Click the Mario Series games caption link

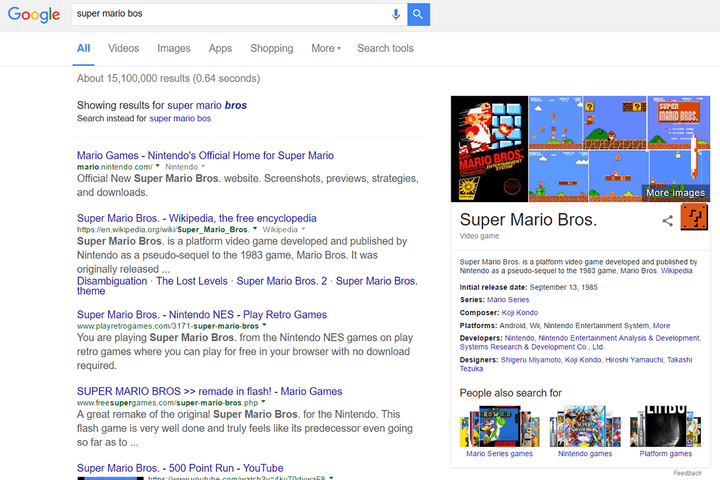500,454
